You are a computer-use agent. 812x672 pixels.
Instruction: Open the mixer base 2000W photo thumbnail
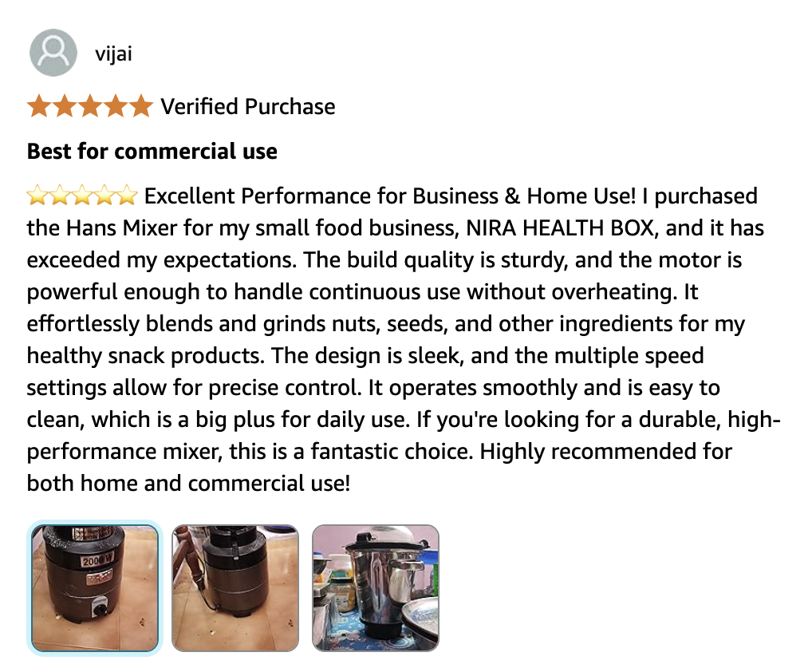tap(95, 587)
